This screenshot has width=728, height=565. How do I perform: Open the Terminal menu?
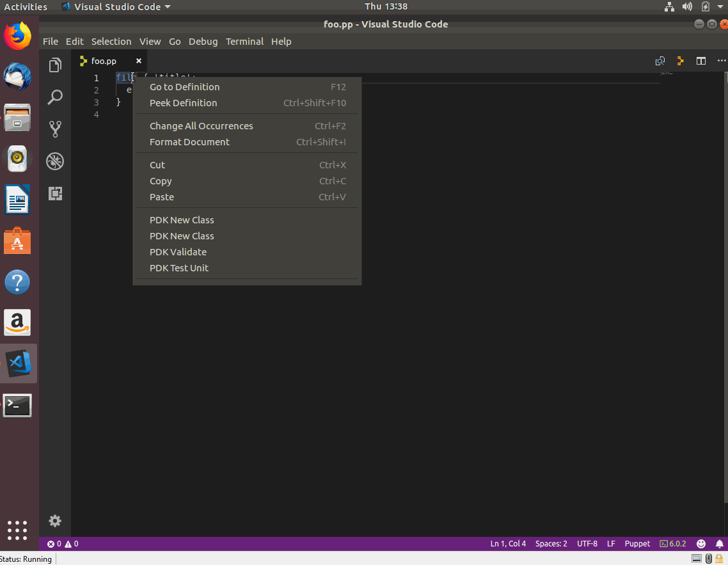[x=244, y=42]
